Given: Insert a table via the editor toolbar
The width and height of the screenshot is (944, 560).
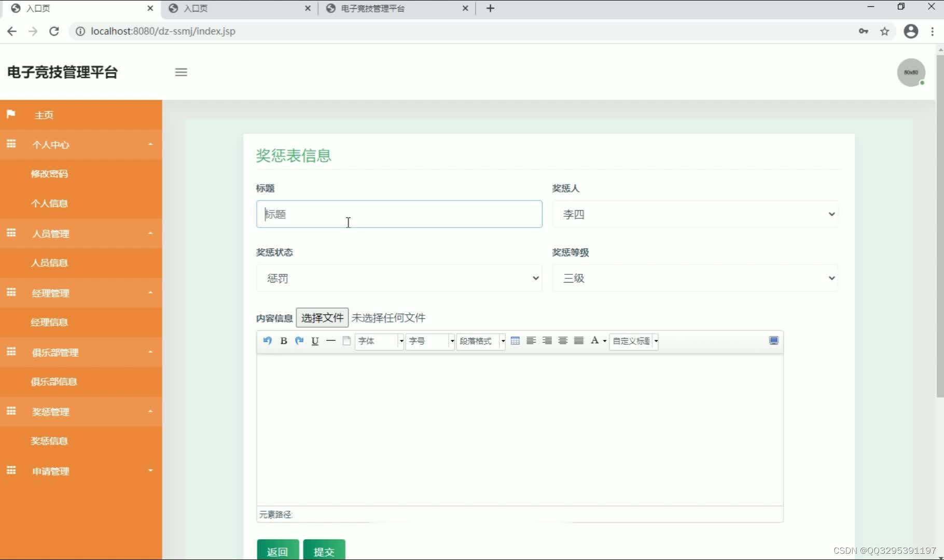Looking at the screenshot, I should pyautogui.click(x=515, y=341).
